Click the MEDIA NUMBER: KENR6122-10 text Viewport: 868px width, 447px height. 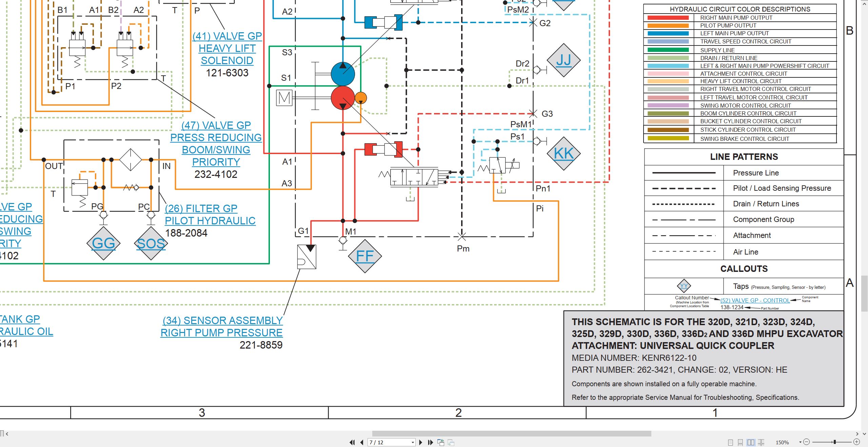(634, 358)
